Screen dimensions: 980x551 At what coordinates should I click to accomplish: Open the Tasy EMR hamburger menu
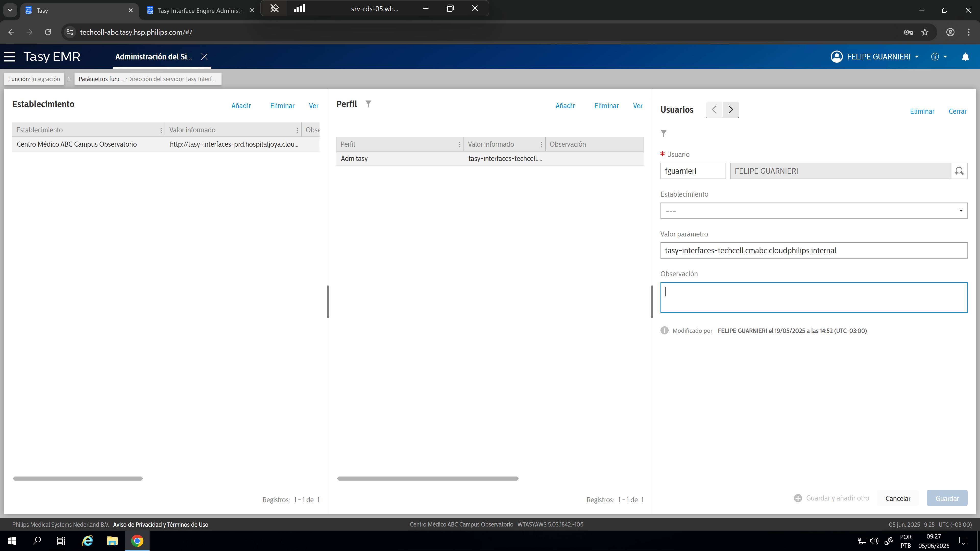(x=10, y=57)
